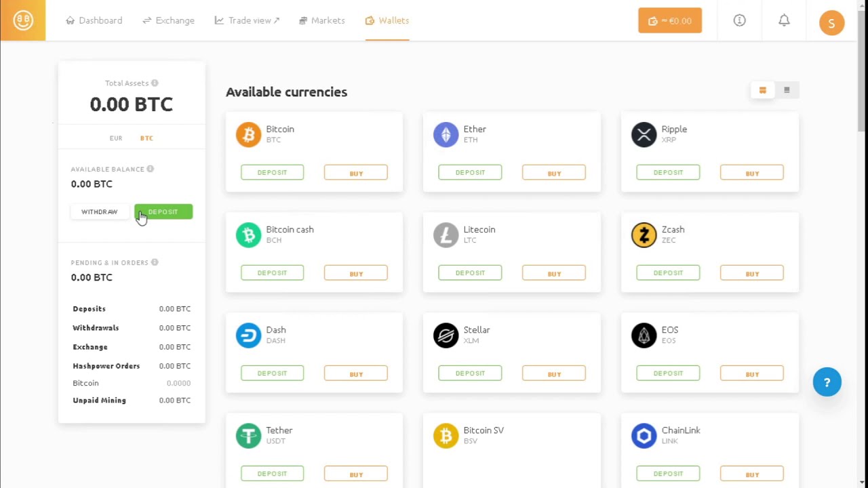Click the Bitcoin BTC coin icon
The image size is (868, 488).
pyautogui.click(x=248, y=134)
